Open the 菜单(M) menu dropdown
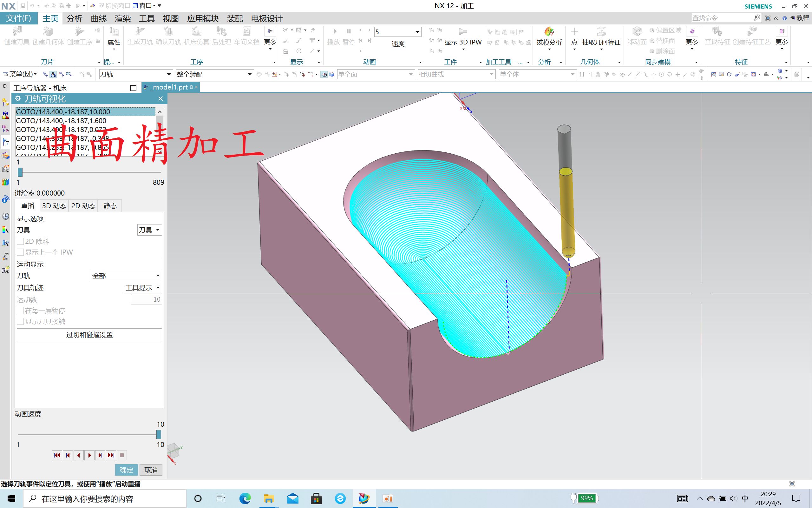Viewport: 812px width, 508px height. pyautogui.click(x=20, y=74)
